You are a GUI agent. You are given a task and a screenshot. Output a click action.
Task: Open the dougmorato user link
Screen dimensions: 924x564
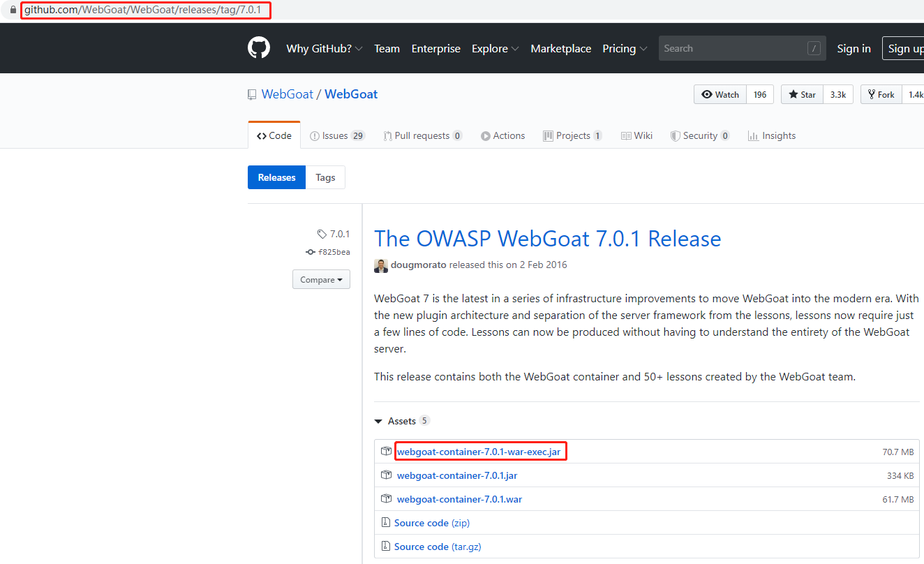coord(419,265)
